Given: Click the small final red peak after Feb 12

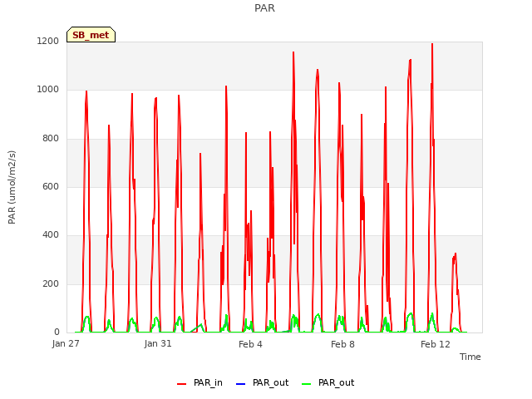Looking at the screenshot, I should (x=455, y=254).
